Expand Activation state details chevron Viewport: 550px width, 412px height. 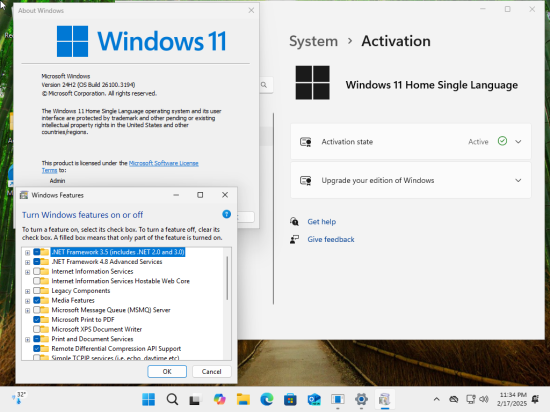[518, 142]
